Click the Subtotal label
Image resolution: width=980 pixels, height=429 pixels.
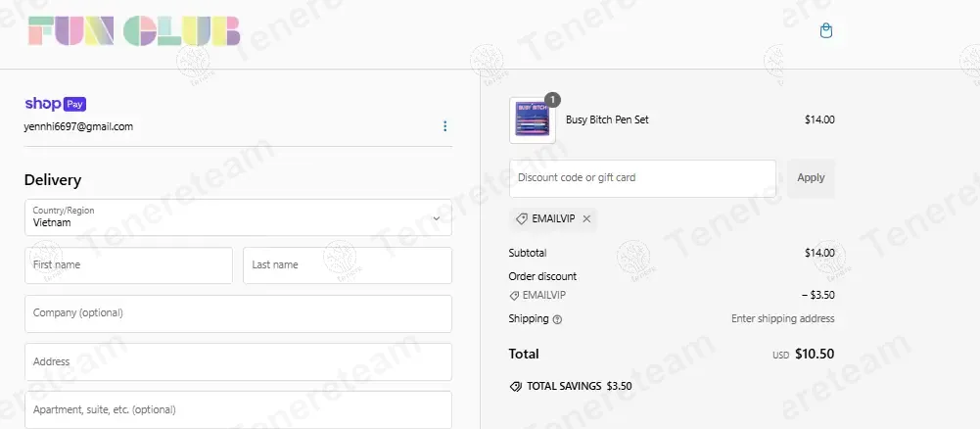pos(528,254)
